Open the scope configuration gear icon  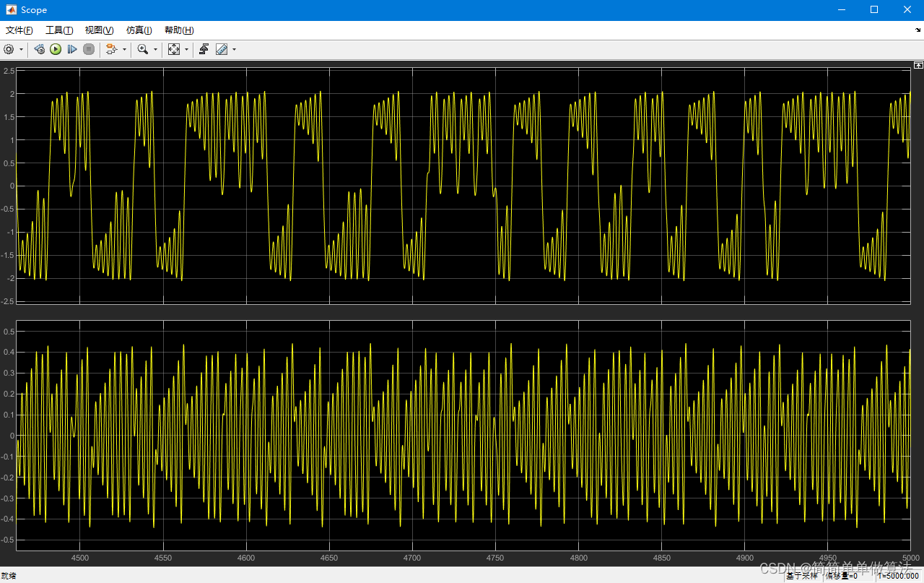pos(9,49)
